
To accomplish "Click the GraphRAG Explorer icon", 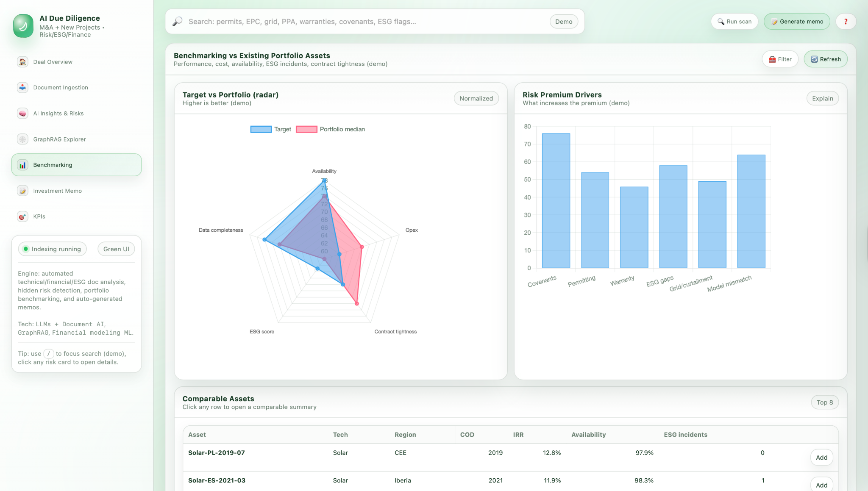I will click(x=22, y=139).
